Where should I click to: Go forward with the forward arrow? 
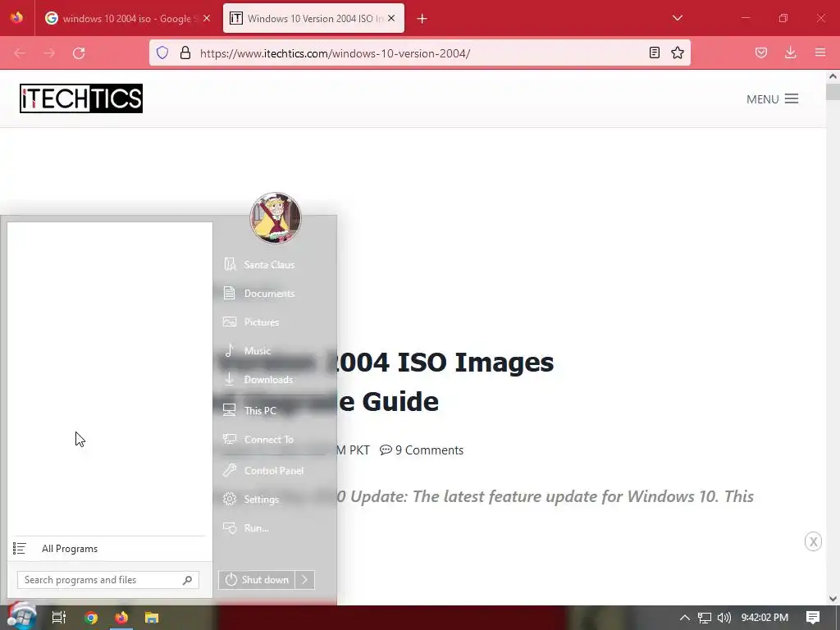tap(49, 53)
